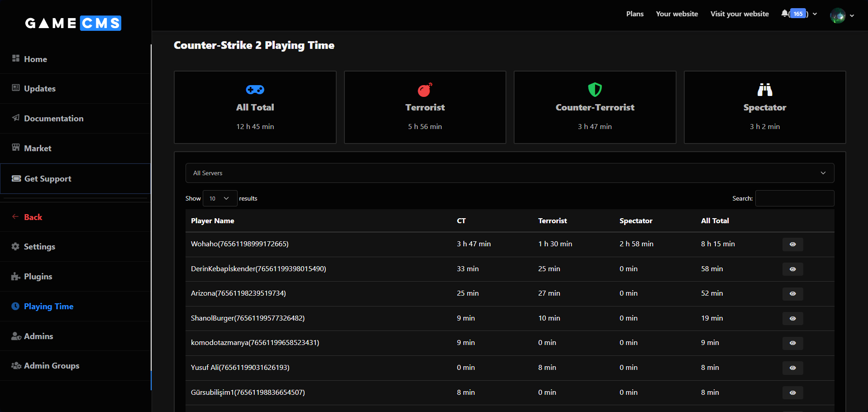868x412 pixels.
Task: View details for ShanolBurger row
Action: pos(793,318)
